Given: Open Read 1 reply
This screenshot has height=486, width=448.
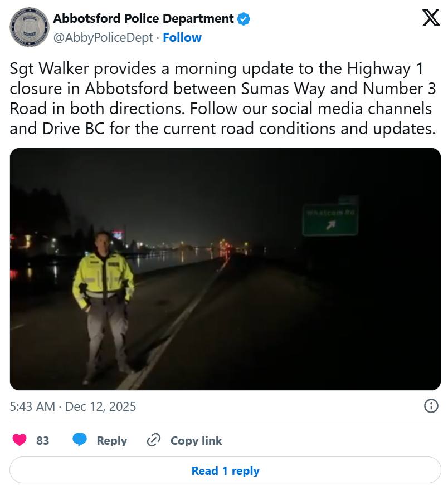Looking at the screenshot, I should (225, 470).
